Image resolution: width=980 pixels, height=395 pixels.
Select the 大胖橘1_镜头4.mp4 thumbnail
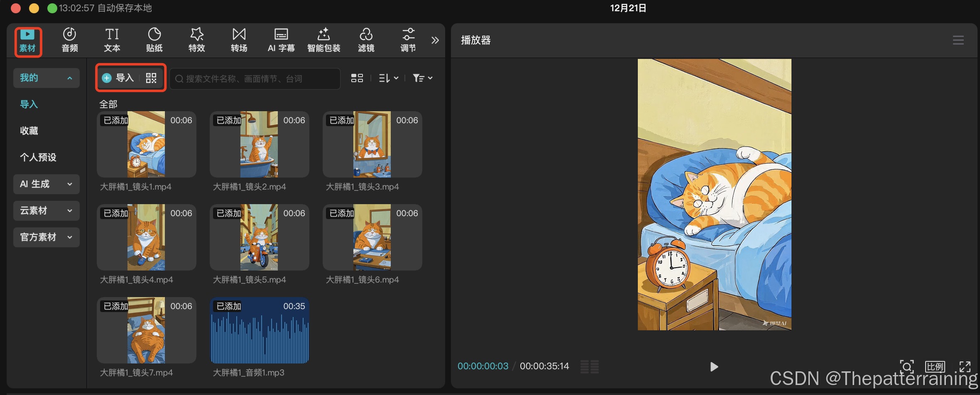146,237
